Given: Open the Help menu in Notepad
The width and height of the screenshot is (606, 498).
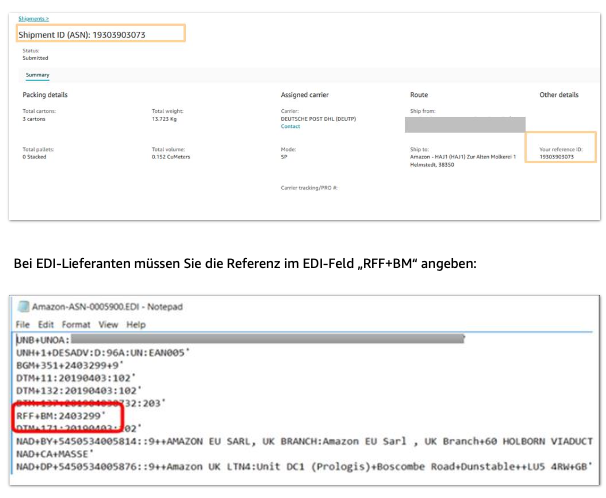Looking at the screenshot, I should (x=136, y=325).
